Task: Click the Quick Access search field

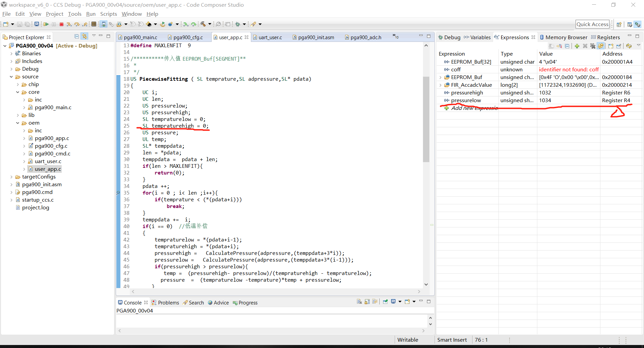Action: [x=592, y=24]
